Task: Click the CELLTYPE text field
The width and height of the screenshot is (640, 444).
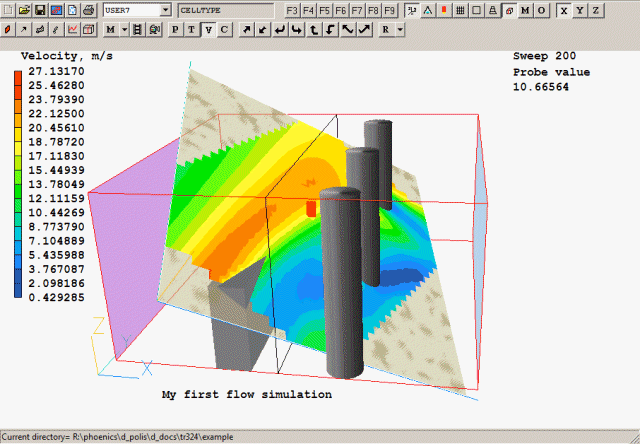Action: pyautogui.click(x=225, y=10)
